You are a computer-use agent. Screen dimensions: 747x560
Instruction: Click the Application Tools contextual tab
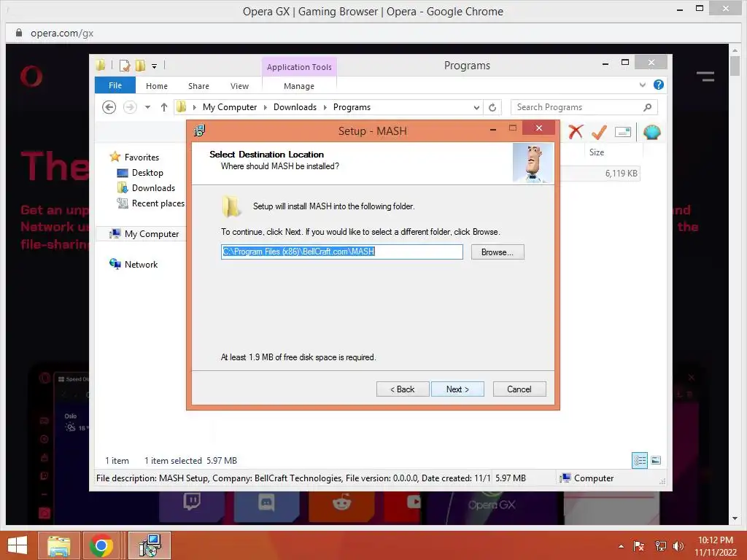299,67
